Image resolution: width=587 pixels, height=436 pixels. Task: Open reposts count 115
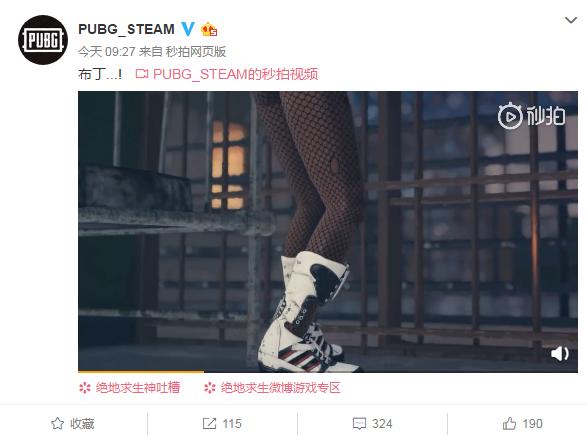[232, 424]
